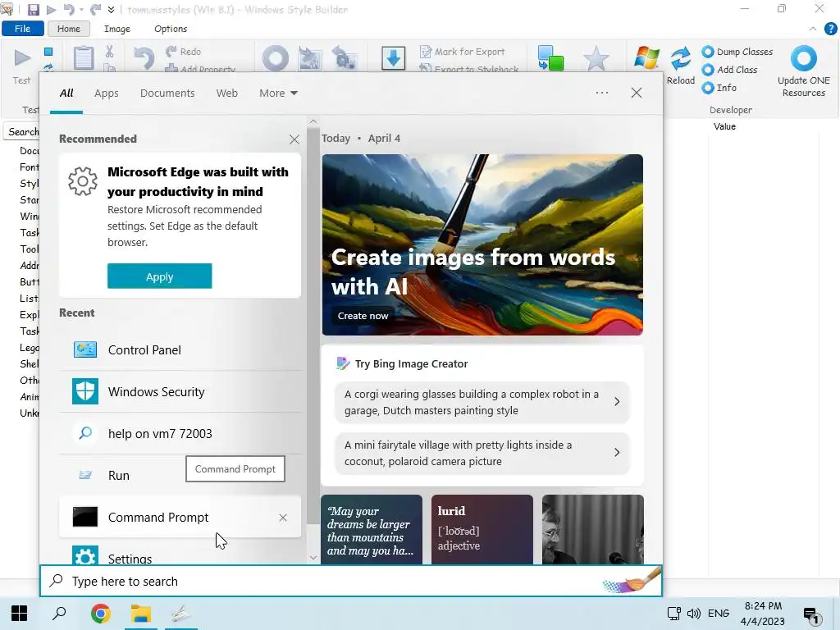Open Windows Security from Recent list
This screenshot has width=840, height=630.
tap(180, 391)
